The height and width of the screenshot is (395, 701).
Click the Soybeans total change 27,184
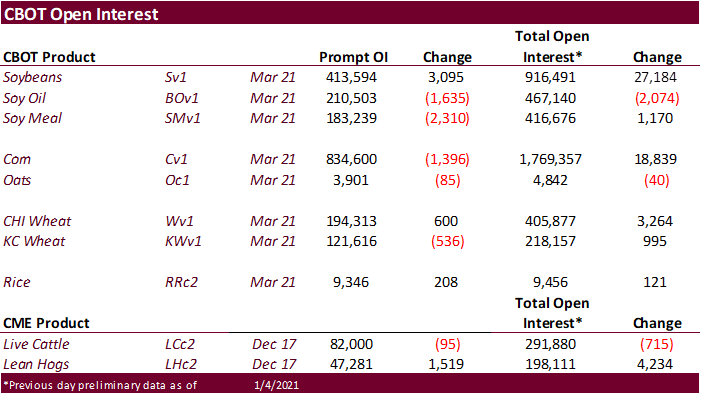[655, 77]
